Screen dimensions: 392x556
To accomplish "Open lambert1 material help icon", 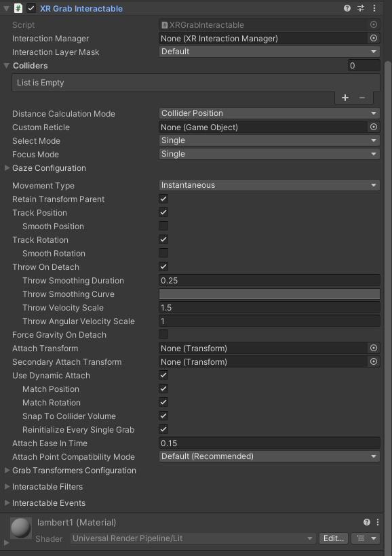I will [x=367, y=522].
